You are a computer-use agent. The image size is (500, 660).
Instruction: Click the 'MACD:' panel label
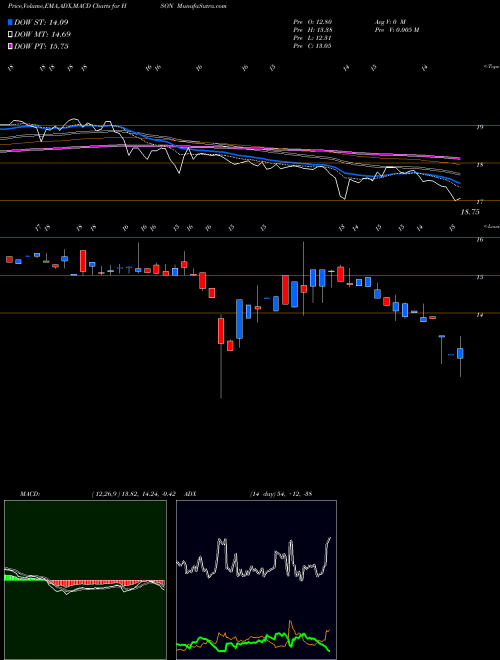pyautogui.click(x=30, y=494)
